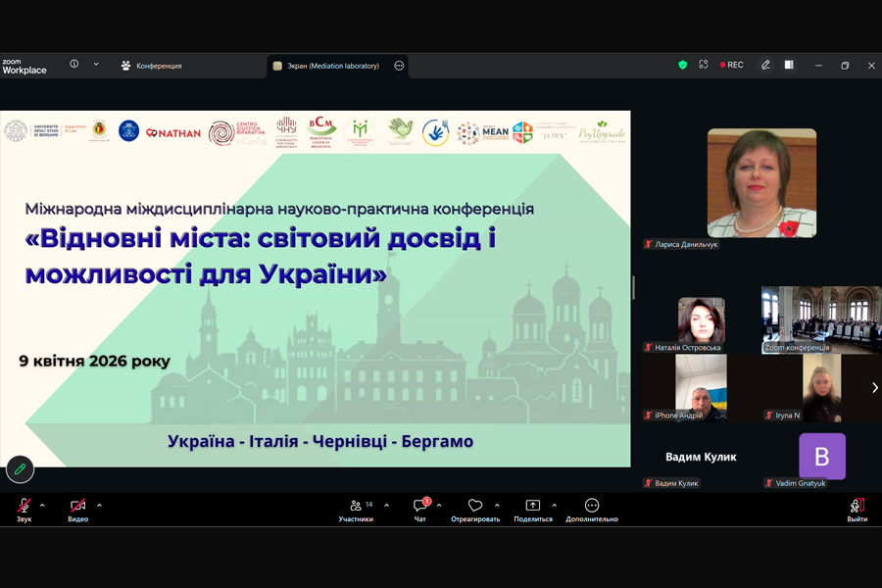Change the layout view icon in the title bar
Image resolution: width=882 pixels, height=588 pixels.
pos(789,66)
